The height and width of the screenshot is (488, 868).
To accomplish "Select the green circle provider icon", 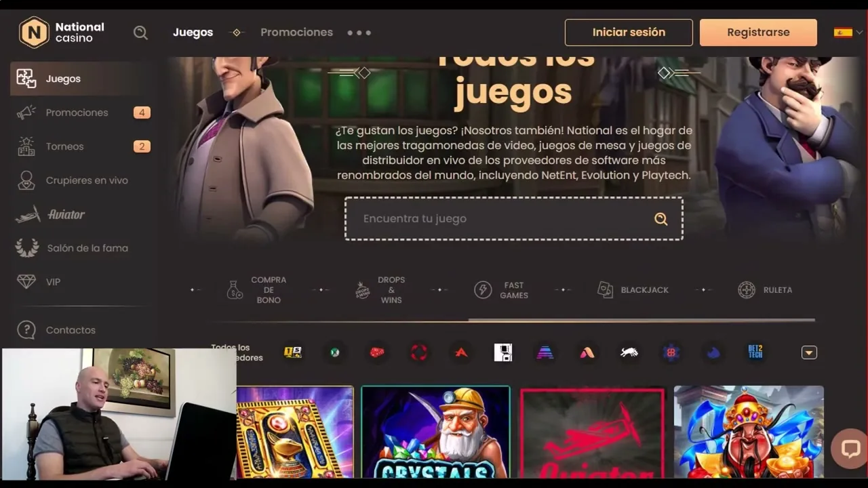I will click(335, 352).
